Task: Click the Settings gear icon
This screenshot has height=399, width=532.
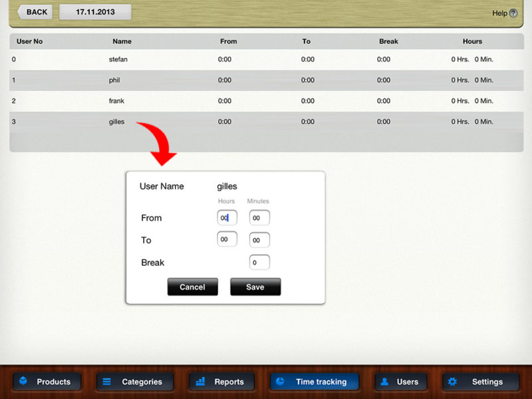Action: pos(453,382)
